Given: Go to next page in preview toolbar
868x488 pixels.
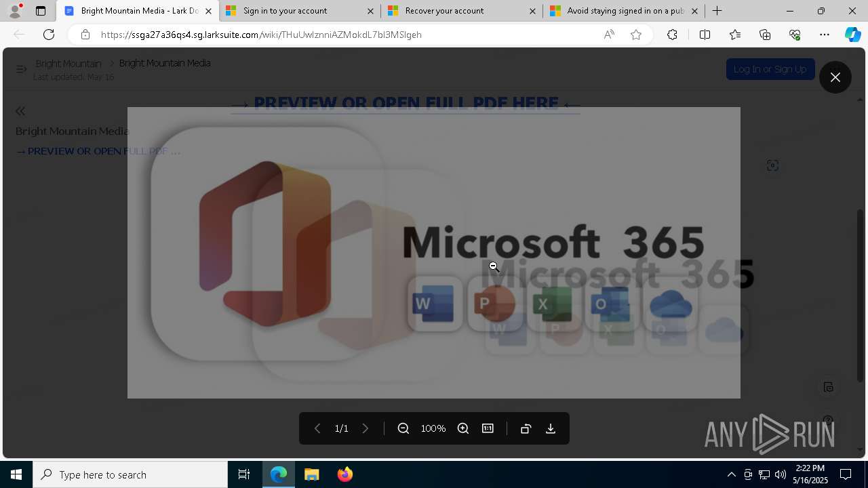Looking at the screenshot, I should [x=366, y=428].
